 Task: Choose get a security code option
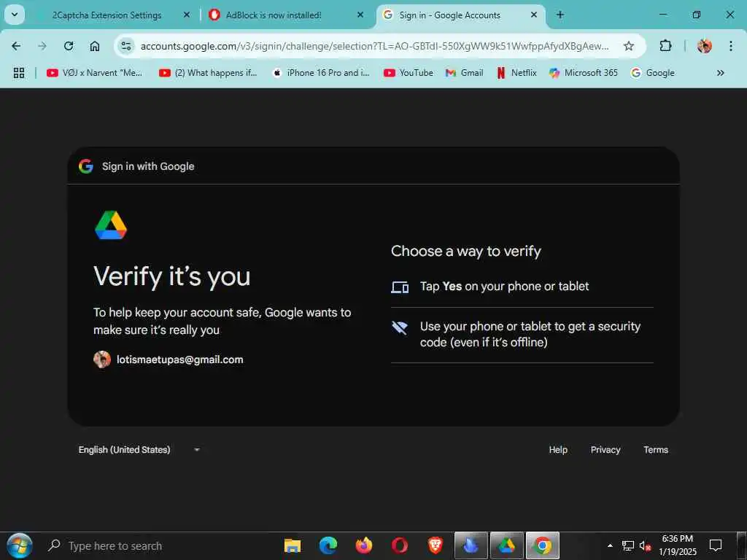coord(522,335)
